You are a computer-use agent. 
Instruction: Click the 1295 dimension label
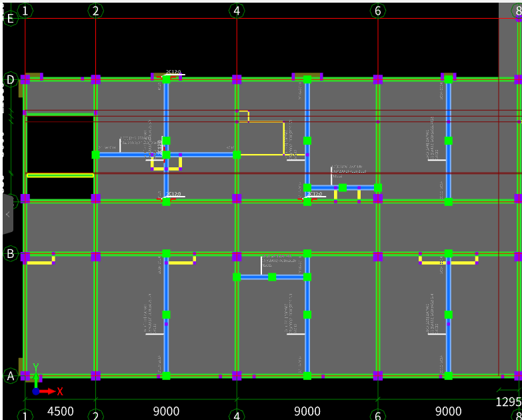[x=508, y=402]
